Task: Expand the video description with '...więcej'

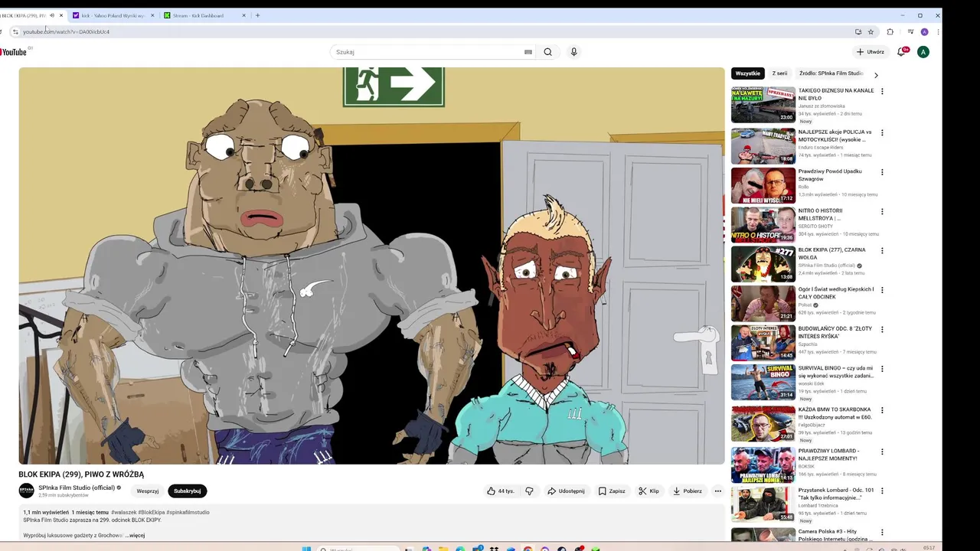Action: (135, 536)
